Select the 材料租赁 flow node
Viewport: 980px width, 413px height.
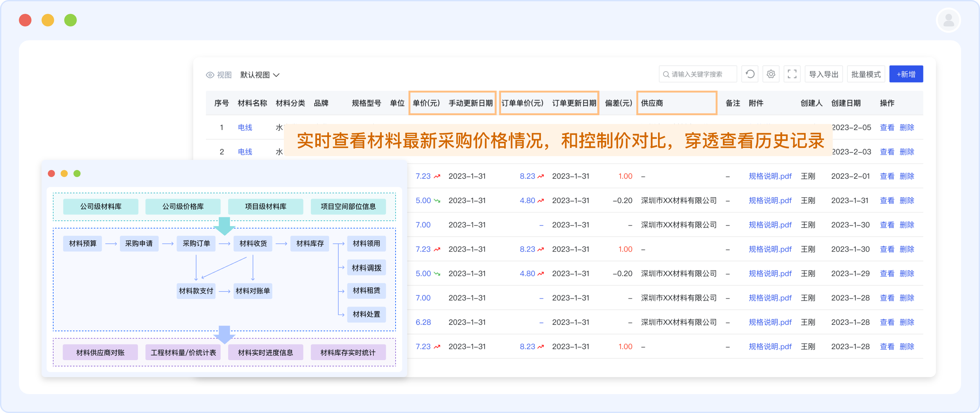point(366,291)
